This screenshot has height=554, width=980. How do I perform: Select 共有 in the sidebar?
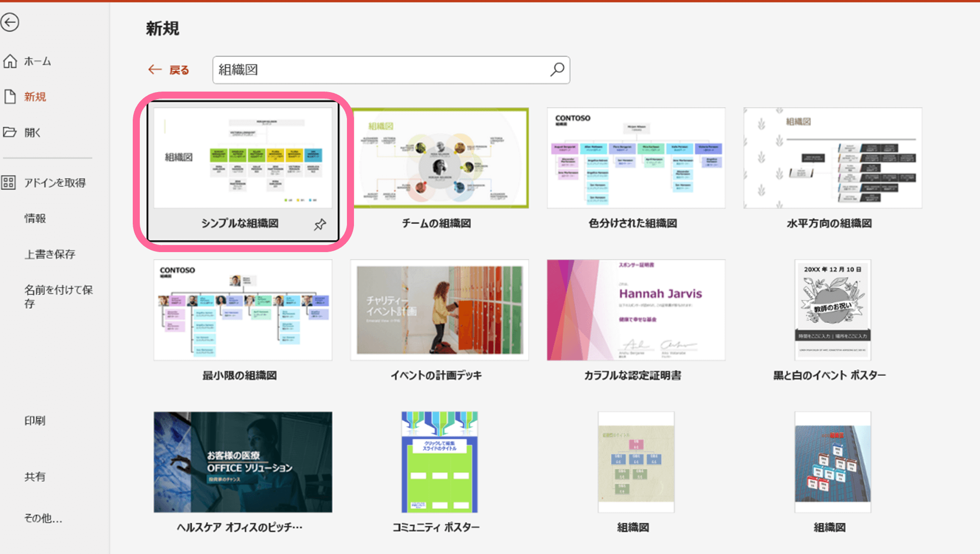point(35,477)
